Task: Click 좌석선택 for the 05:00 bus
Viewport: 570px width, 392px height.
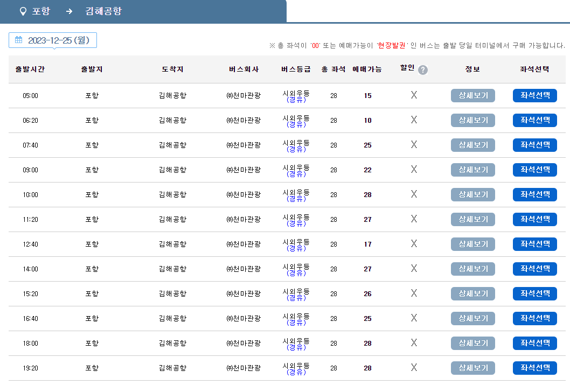Action: (x=535, y=95)
